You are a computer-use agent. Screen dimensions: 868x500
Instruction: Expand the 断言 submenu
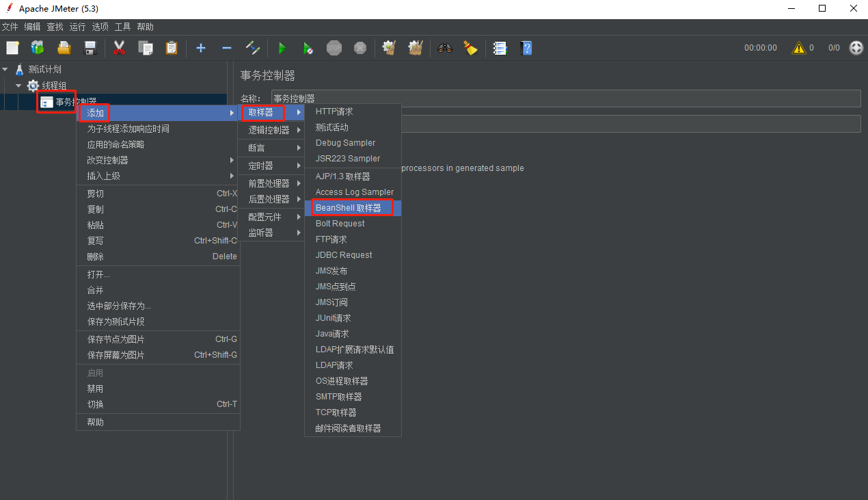click(x=271, y=148)
